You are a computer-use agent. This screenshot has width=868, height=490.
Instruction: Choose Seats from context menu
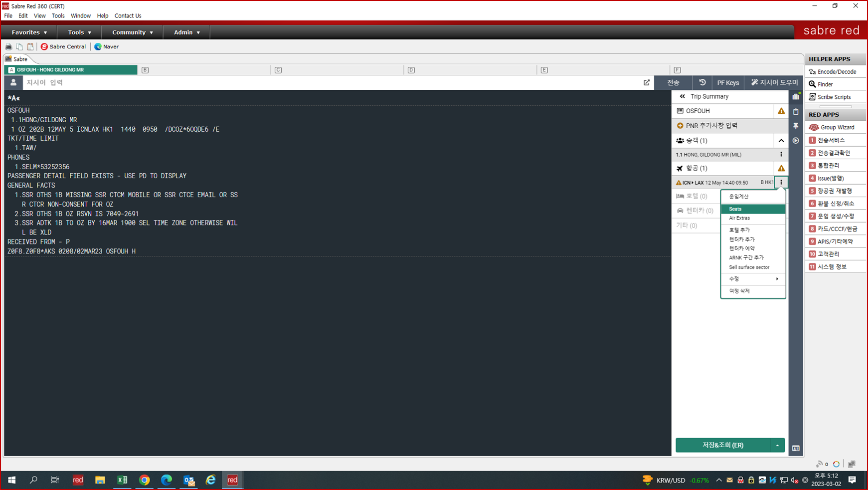coord(753,209)
